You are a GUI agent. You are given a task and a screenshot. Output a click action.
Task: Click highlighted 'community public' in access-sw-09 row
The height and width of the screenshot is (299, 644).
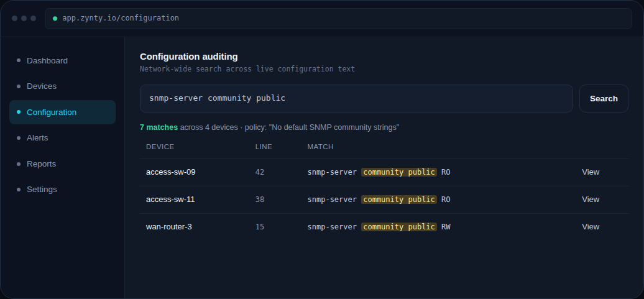click(399, 172)
